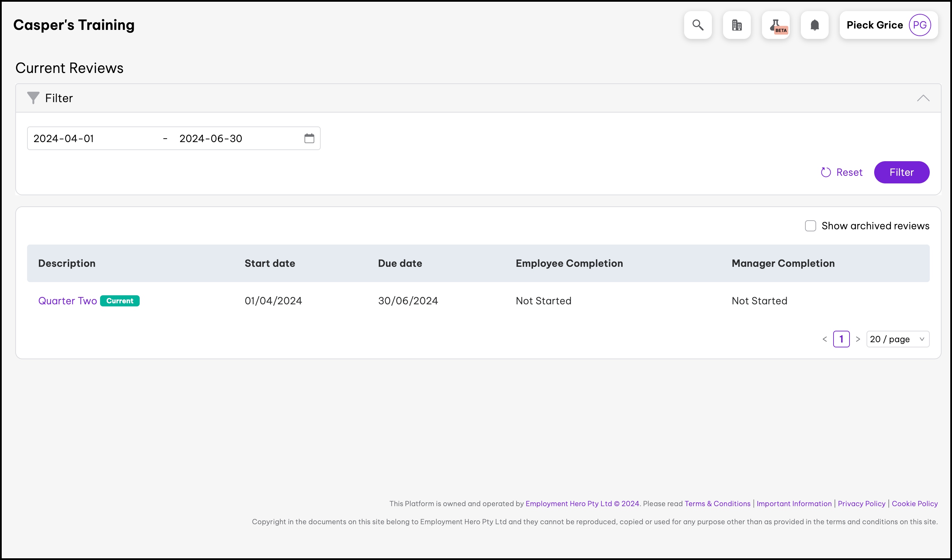
Task: Open the 20 / page dropdown
Action: (x=897, y=339)
